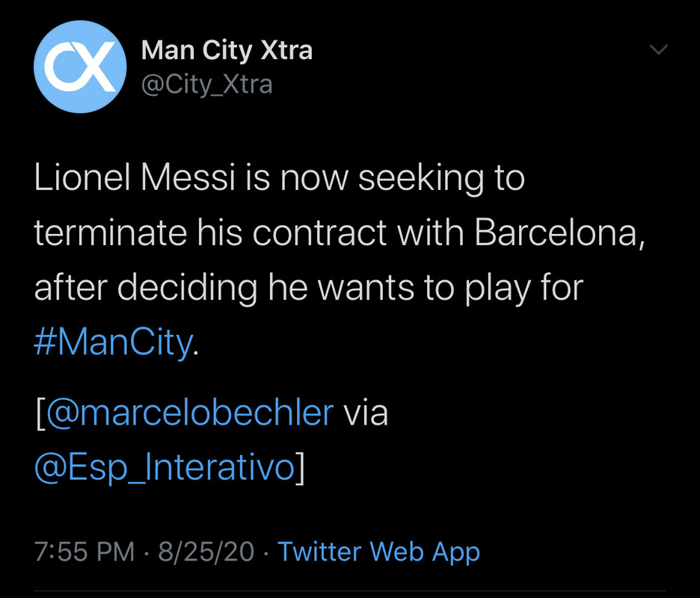Click the CX logo inside the avatar
Viewport: 700px width, 598px height.
[80, 67]
